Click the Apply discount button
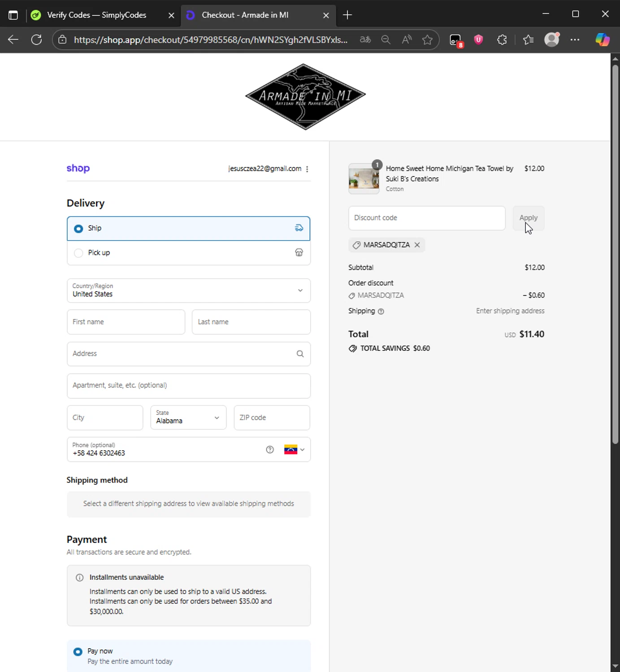Screen dimensions: 620x672 click(x=528, y=218)
